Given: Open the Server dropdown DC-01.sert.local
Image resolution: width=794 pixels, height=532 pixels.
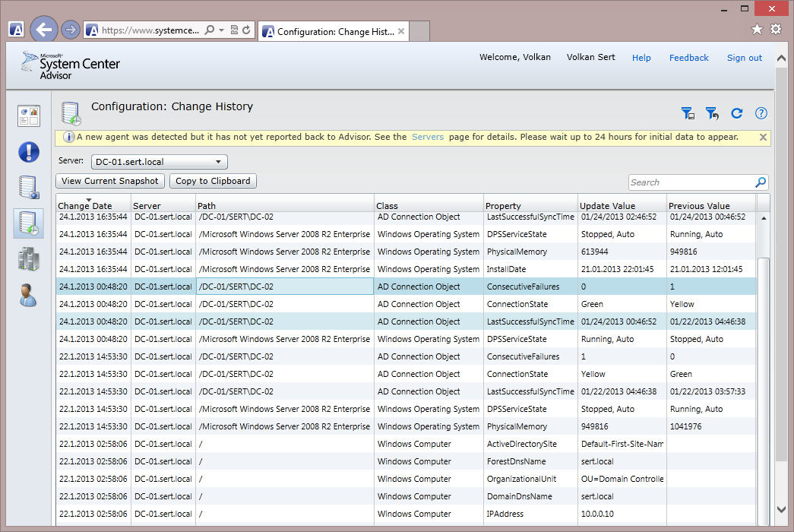Looking at the screenshot, I should 160,162.
